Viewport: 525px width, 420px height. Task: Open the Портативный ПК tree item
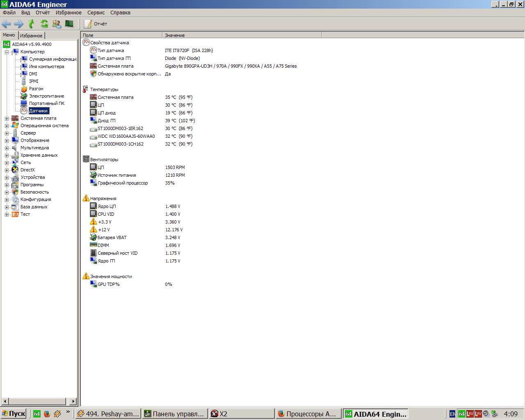pyautogui.click(x=47, y=103)
